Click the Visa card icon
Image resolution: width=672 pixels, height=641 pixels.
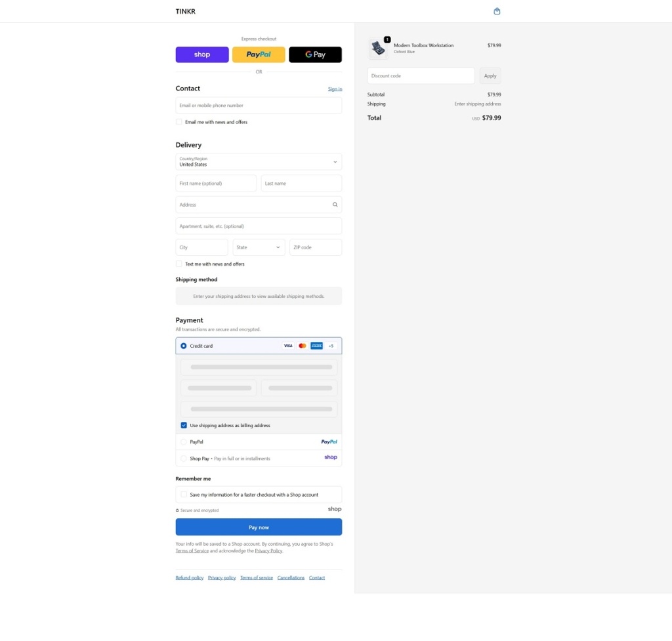click(288, 346)
